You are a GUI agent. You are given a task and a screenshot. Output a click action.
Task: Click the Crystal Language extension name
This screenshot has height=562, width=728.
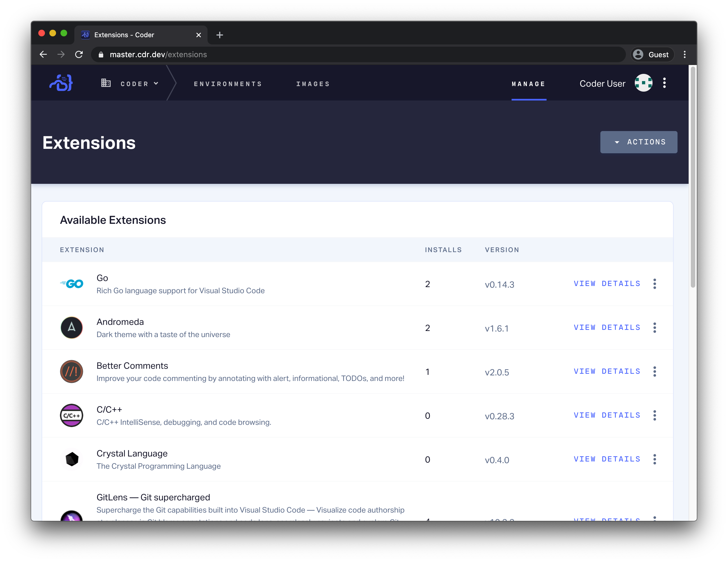pyautogui.click(x=132, y=454)
